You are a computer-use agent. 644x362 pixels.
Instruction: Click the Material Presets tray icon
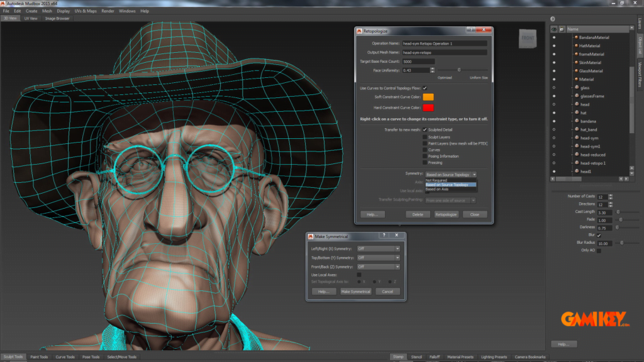460,356
